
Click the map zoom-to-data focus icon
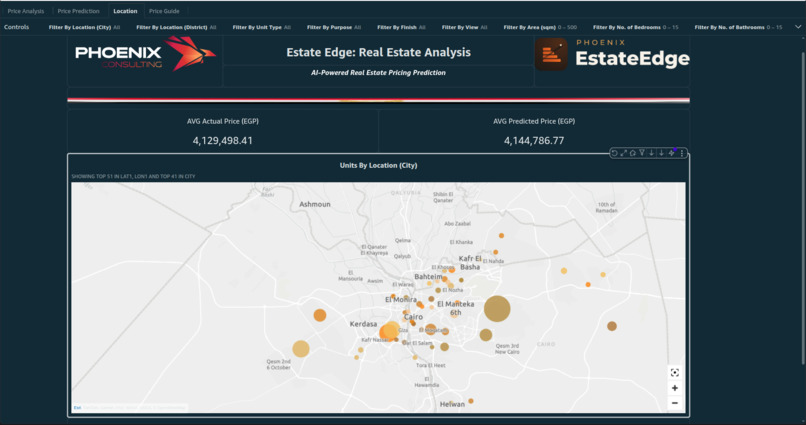[x=674, y=373]
